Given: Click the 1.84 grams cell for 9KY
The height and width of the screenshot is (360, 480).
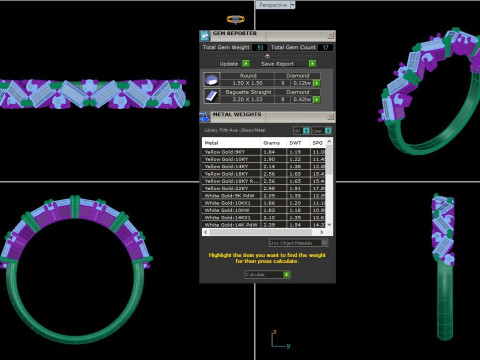Looking at the screenshot, I should [273, 152].
